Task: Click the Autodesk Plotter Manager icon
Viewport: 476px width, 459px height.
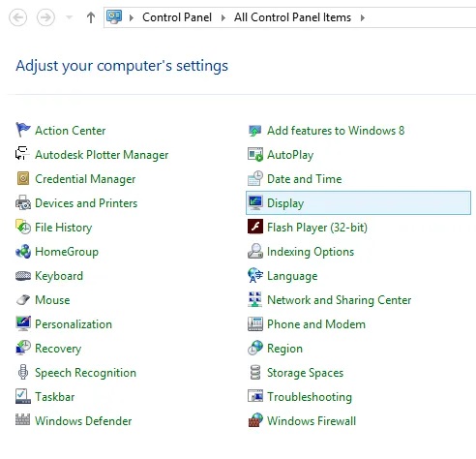Action: [x=23, y=154]
